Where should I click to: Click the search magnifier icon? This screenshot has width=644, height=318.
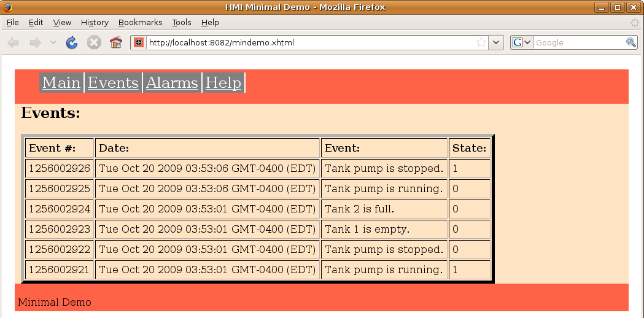(631, 42)
